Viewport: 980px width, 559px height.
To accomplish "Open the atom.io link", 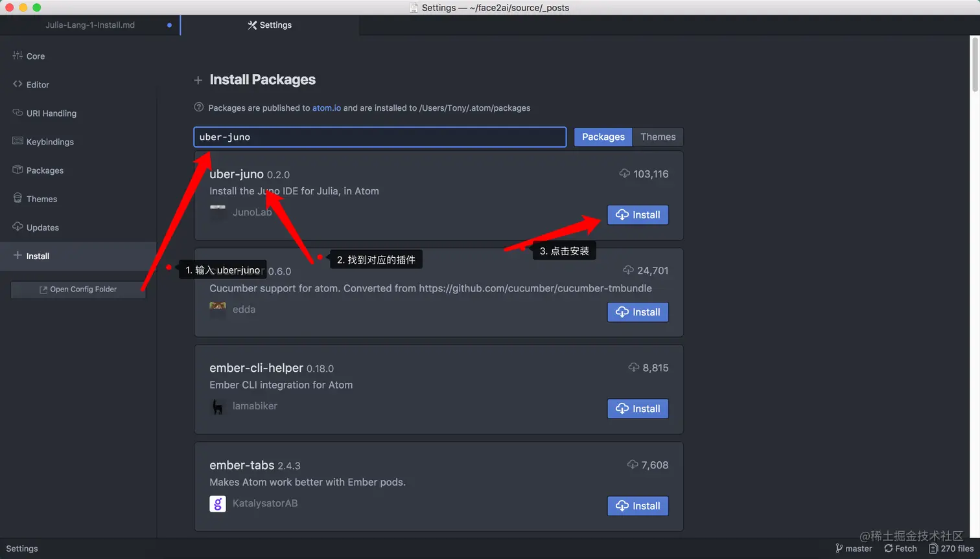I will (x=327, y=108).
